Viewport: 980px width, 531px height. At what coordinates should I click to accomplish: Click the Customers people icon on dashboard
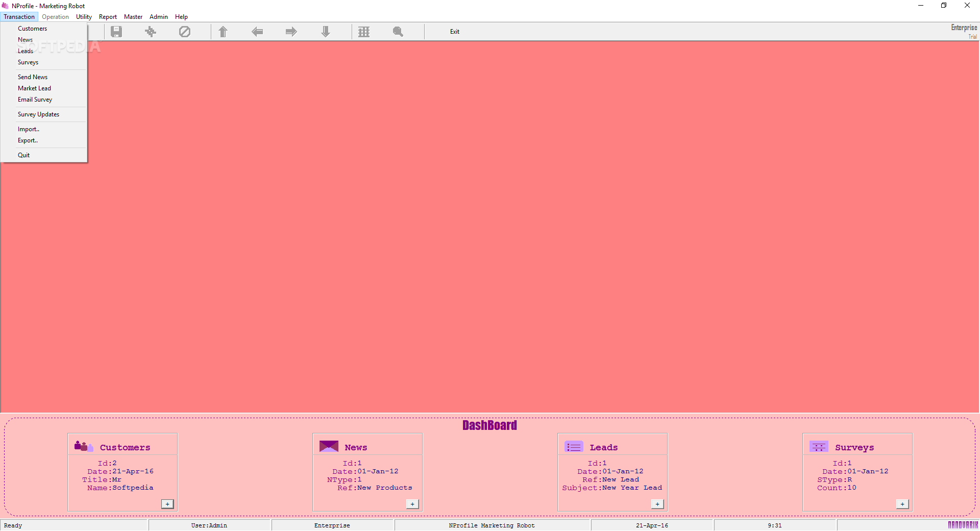[84, 446]
